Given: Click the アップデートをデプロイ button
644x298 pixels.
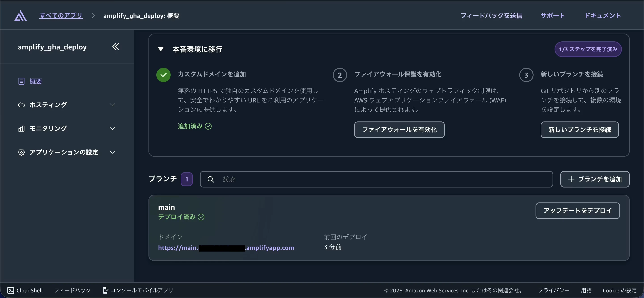Looking at the screenshot, I should point(578,211).
